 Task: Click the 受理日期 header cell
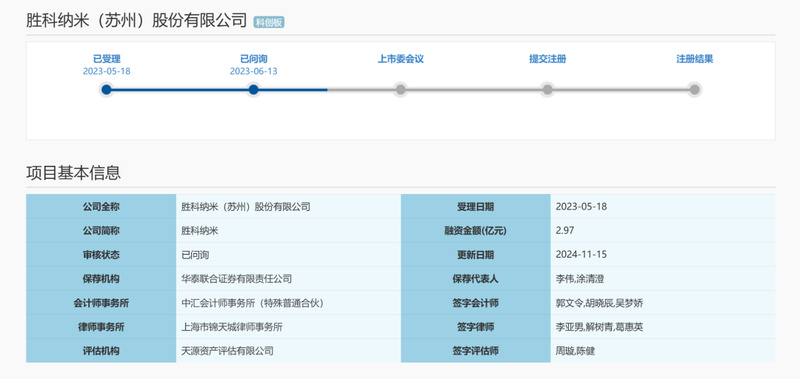pos(476,207)
